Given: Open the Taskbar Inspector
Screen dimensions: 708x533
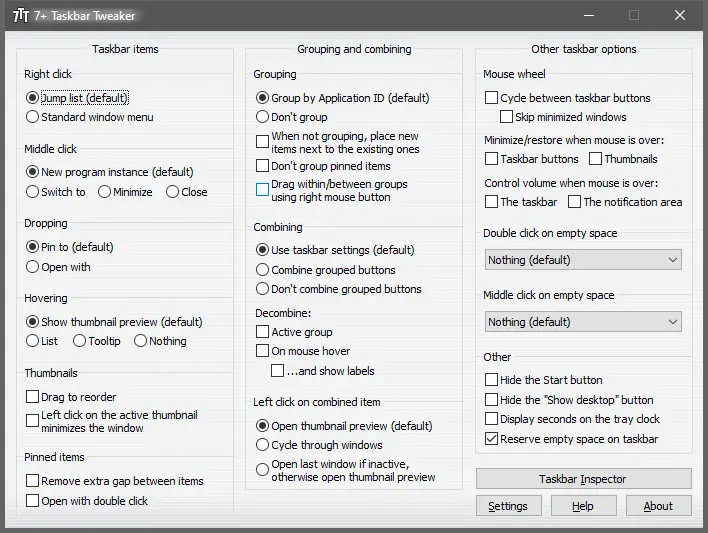Looking at the screenshot, I should point(583,479).
